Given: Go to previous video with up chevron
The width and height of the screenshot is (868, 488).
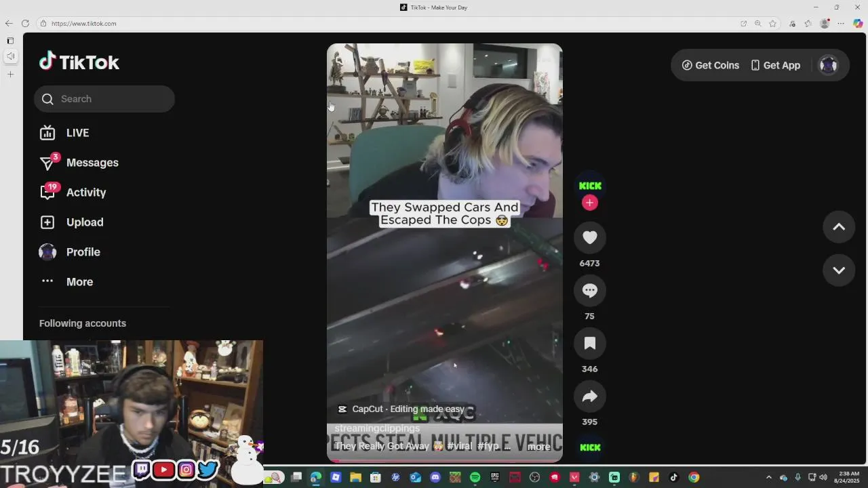Looking at the screenshot, I should point(839,227).
